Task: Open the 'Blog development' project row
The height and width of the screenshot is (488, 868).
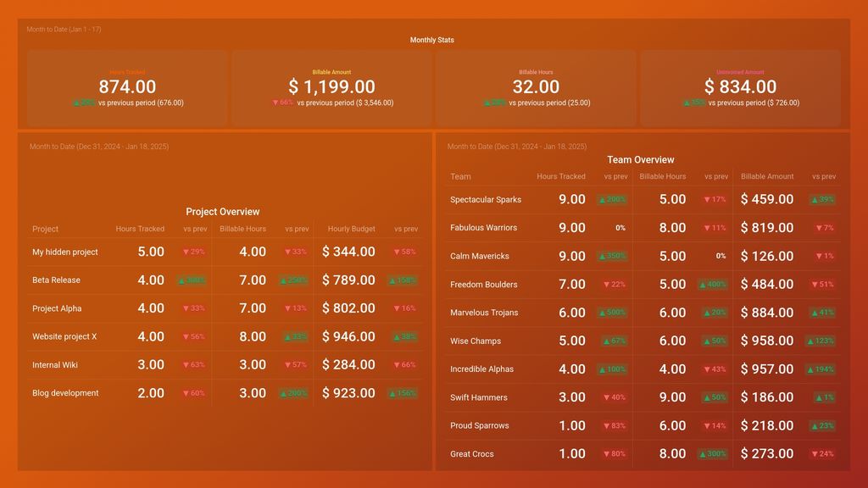Action: [x=225, y=393]
